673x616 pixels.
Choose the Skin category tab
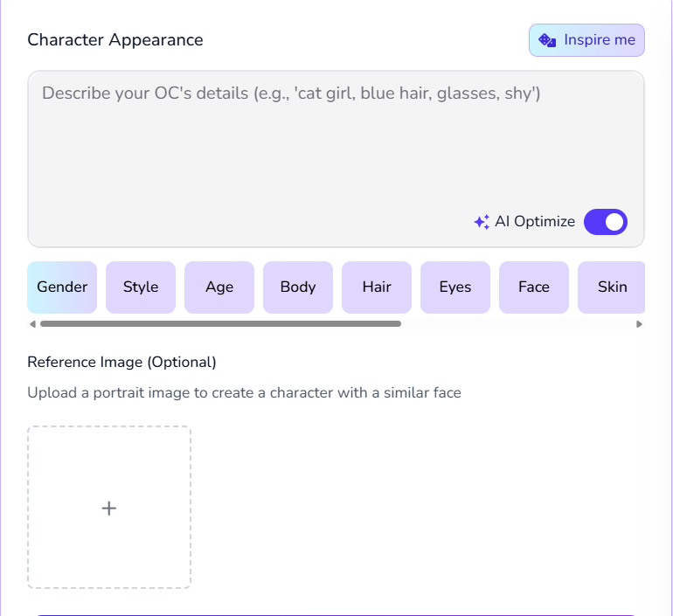611,287
